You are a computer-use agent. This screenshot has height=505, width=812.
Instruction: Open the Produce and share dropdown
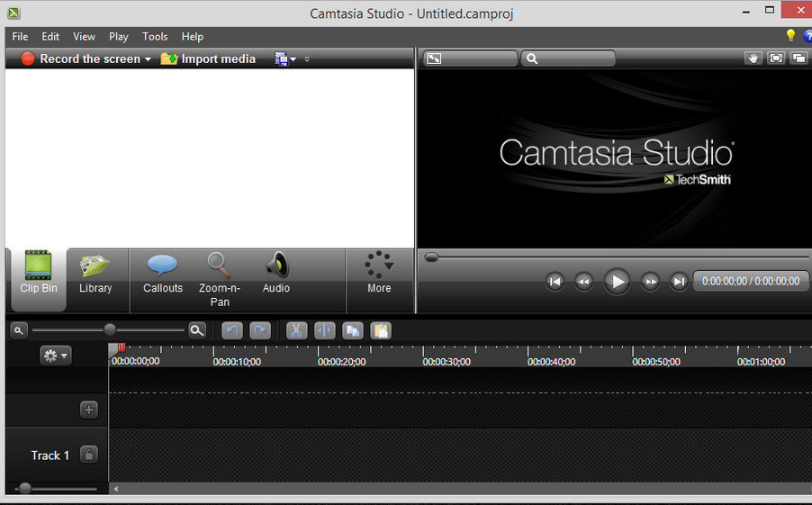pos(285,59)
